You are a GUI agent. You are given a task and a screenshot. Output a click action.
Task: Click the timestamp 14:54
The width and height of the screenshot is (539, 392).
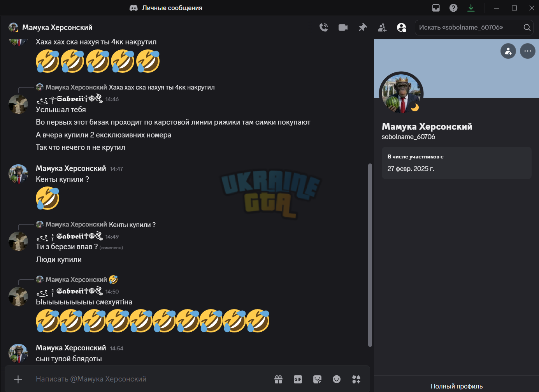click(x=116, y=348)
